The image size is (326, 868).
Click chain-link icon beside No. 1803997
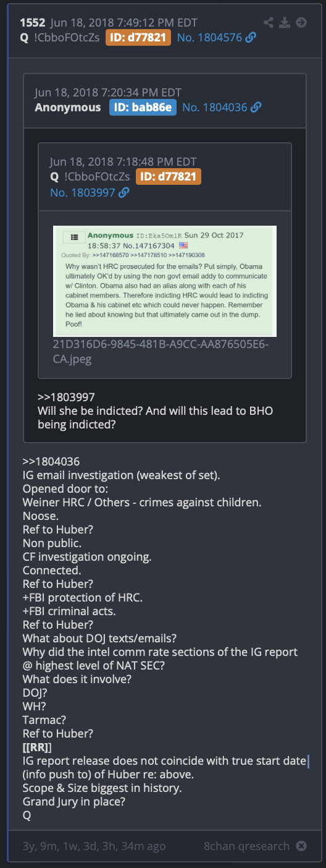tap(123, 193)
